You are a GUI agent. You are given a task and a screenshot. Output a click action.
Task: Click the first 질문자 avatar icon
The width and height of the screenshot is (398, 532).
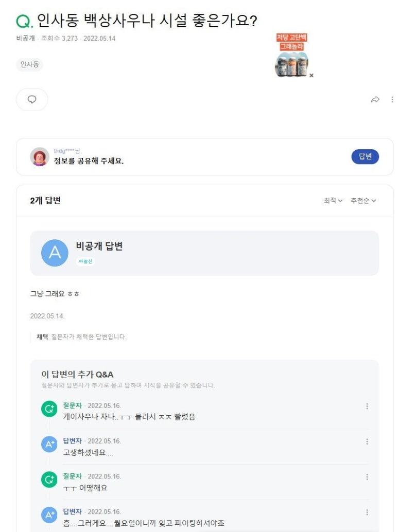pos(49,410)
